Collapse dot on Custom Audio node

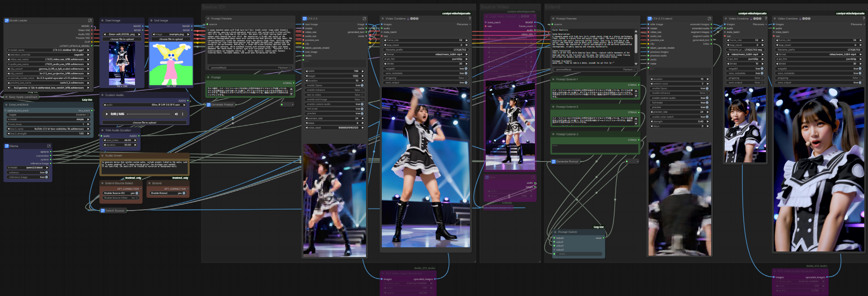tap(103, 95)
